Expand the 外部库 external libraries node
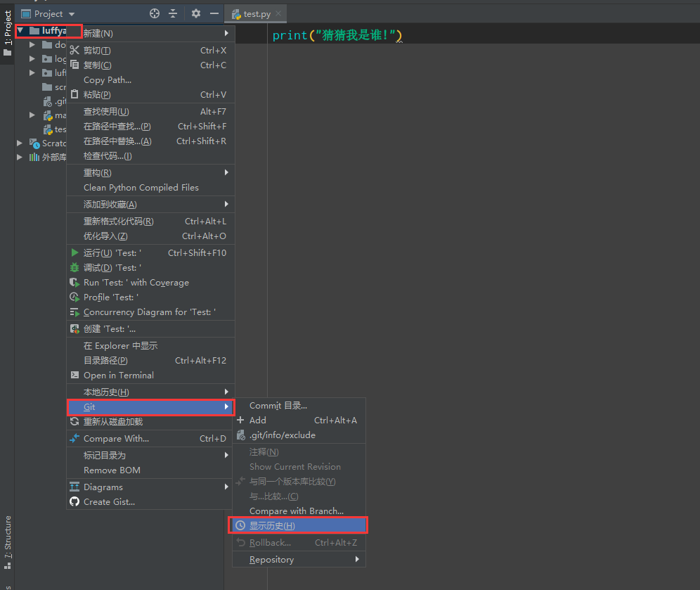700x590 pixels. 20,157
